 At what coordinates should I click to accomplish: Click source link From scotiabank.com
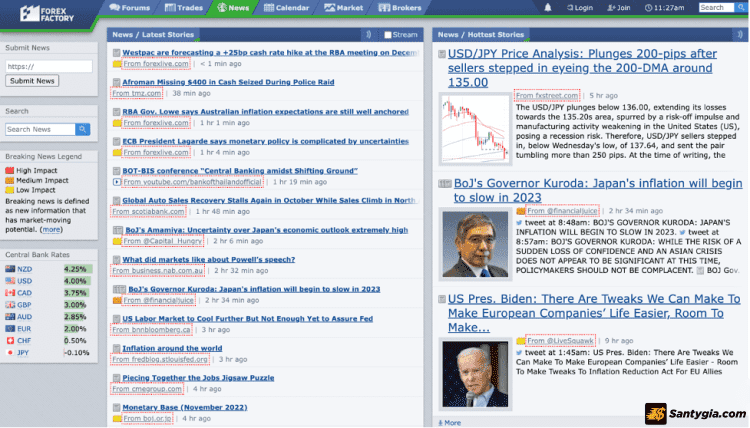(x=148, y=211)
